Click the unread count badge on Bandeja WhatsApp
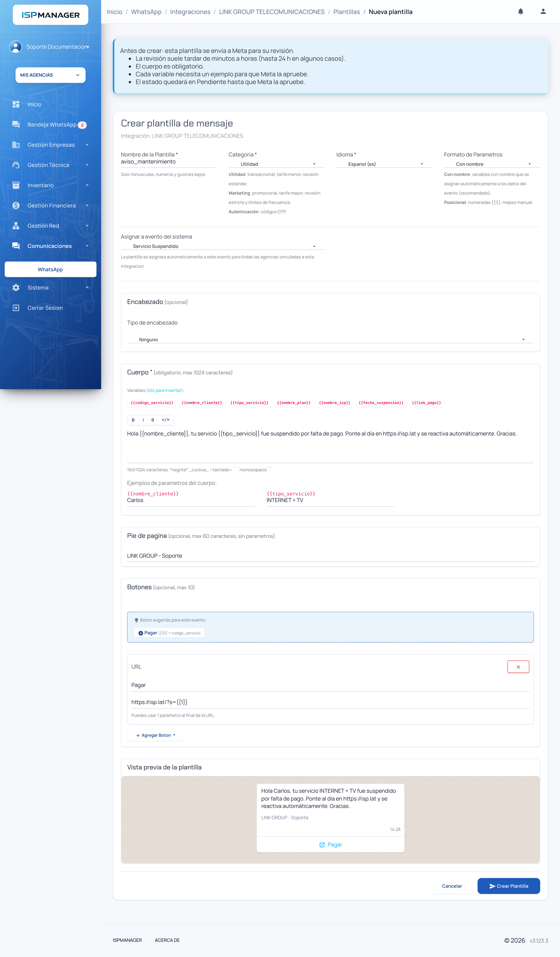The image size is (560, 957). [x=82, y=125]
